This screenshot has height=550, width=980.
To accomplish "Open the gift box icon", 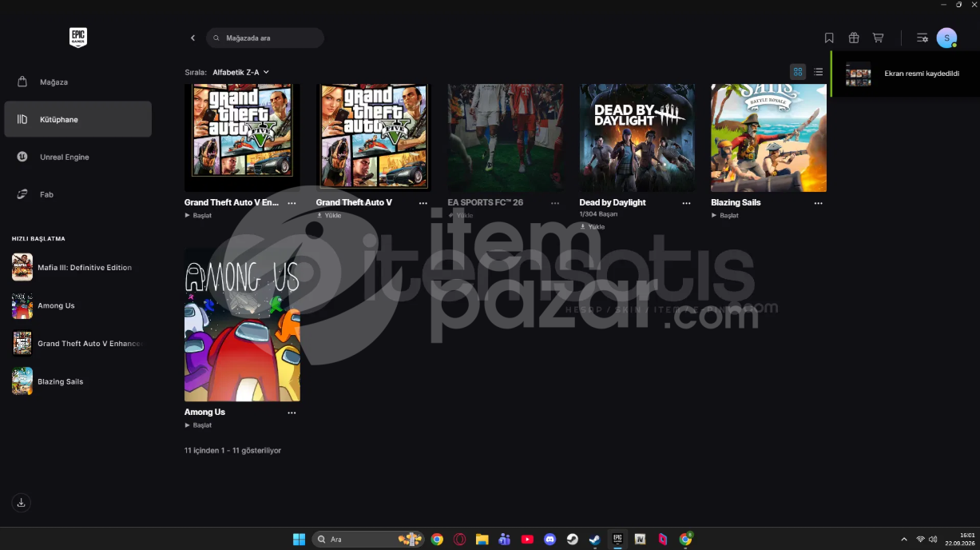I will coord(854,38).
